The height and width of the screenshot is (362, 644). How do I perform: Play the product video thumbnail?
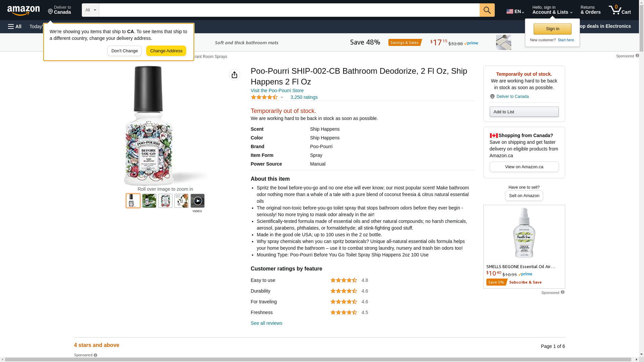tap(198, 201)
